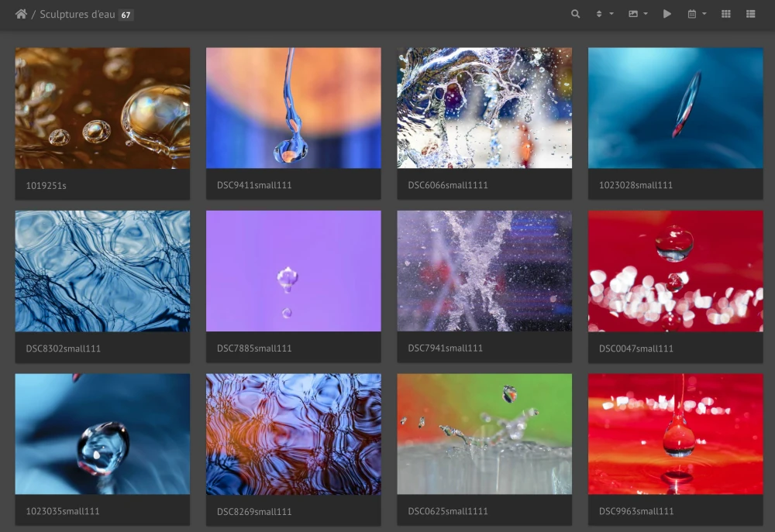View the DSC8302small111 ripple photo
This screenshot has width=775, height=532.
(102, 271)
